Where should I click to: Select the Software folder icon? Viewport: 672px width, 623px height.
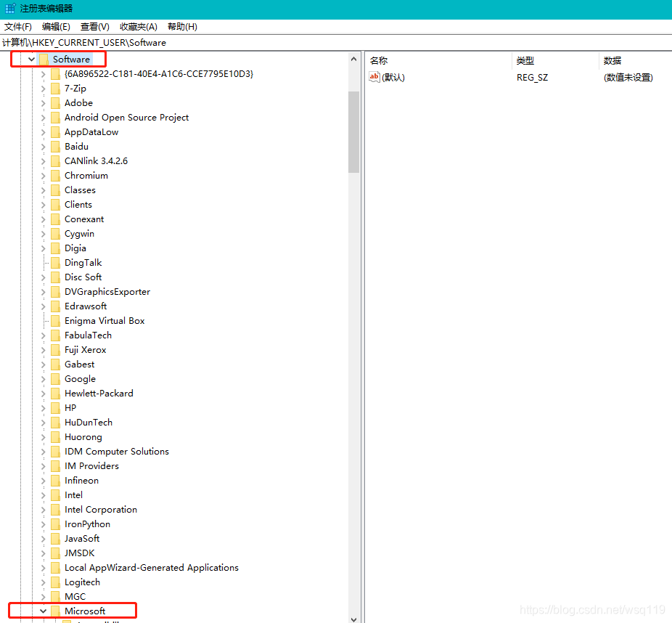(44, 59)
